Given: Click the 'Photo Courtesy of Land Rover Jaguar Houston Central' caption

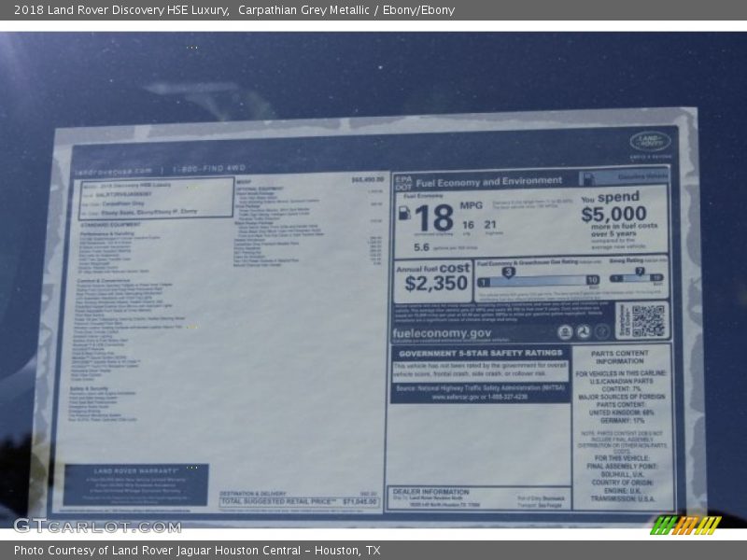Looking at the screenshot, I should point(157,551).
